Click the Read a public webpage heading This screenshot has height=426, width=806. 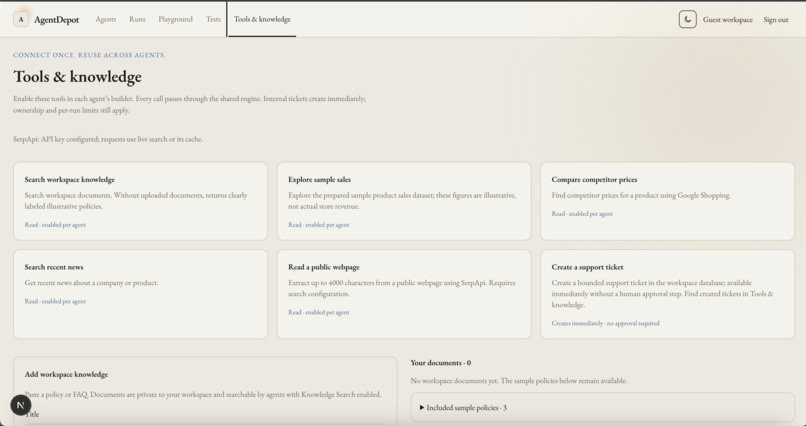coord(324,267)
